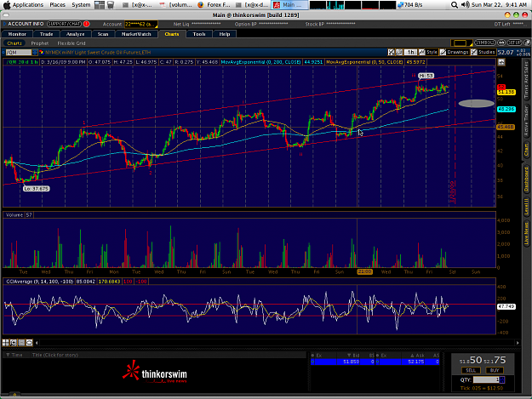Image resolution: width=532 pixels, height=399 pixels.
Task: Click the Hi: 53 price label
Action: (x=426, y=76)
